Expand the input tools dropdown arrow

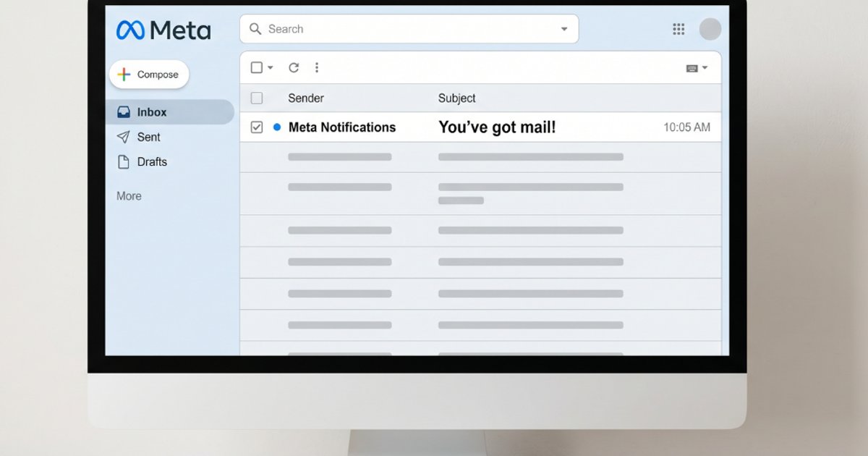pos(705,68)
